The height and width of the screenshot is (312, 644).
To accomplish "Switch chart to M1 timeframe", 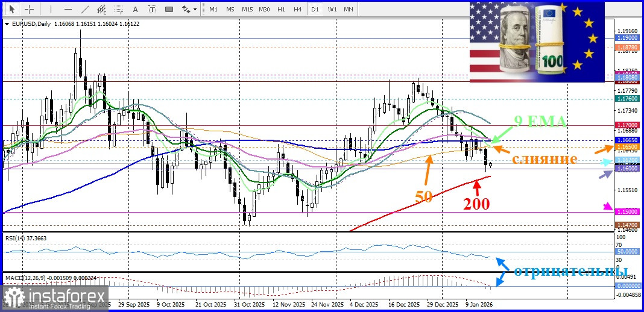I will [213, 9].
